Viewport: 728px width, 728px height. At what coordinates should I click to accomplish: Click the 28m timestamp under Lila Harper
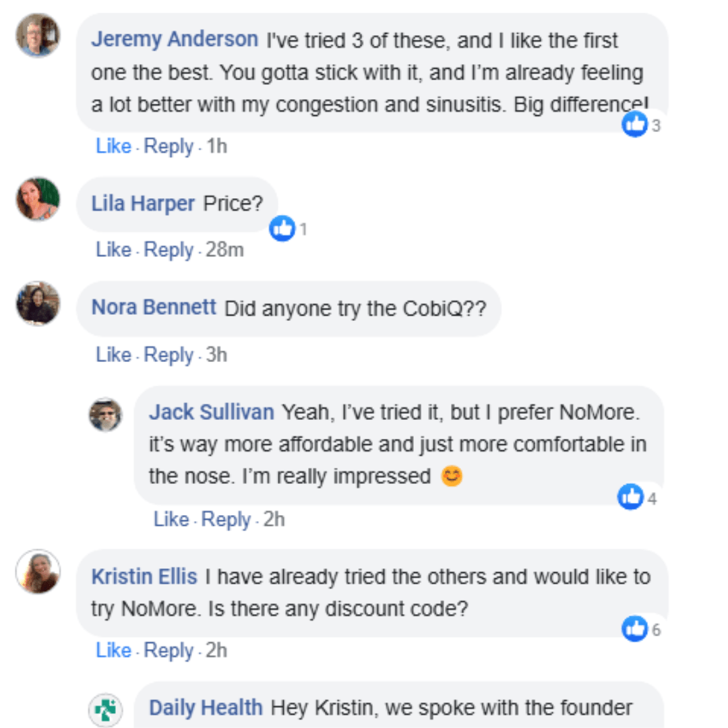(x=224, y=250)
